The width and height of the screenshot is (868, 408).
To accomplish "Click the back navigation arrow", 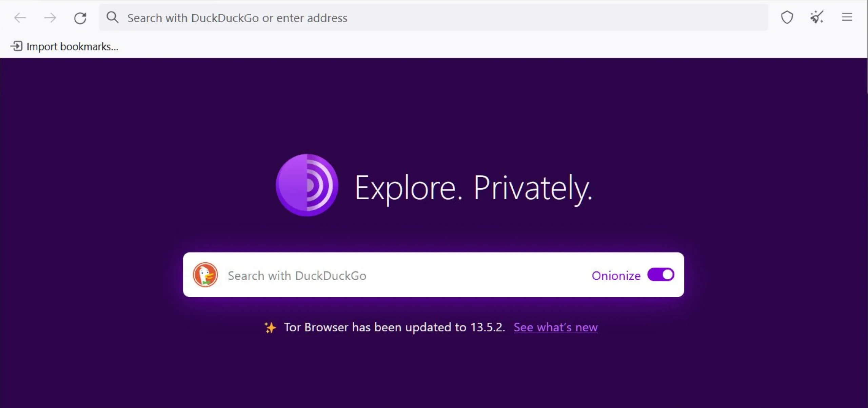I will pos(19,18).
